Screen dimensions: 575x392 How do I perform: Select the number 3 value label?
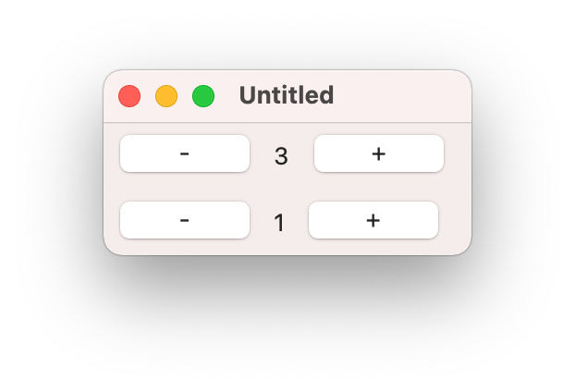click(x=282, y=156)
